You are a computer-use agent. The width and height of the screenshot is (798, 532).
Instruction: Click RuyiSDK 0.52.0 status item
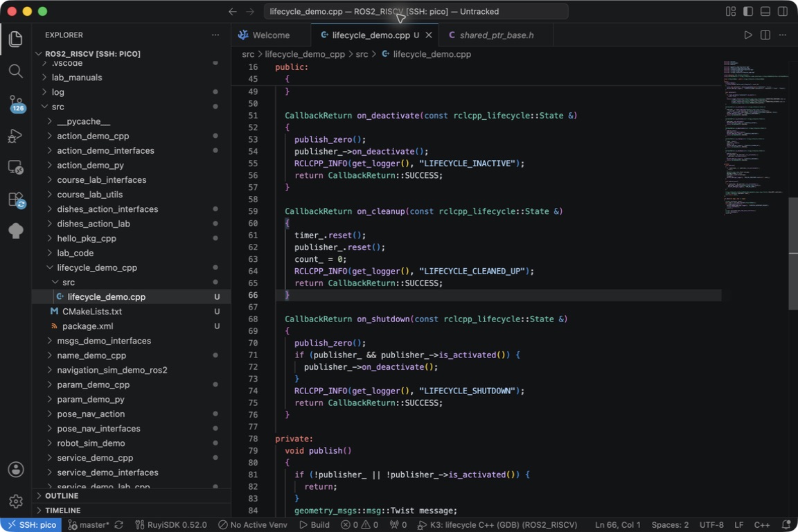(x=171, y=525)
